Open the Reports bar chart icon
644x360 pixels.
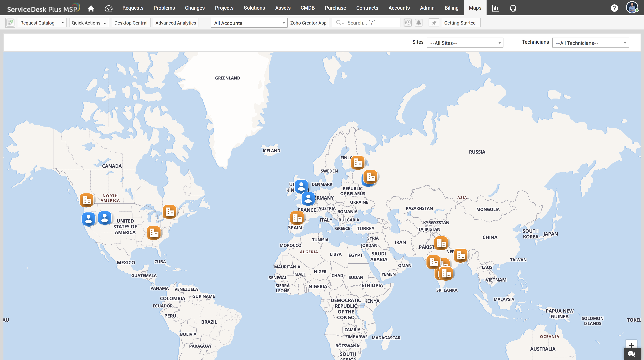click(495, 8)
